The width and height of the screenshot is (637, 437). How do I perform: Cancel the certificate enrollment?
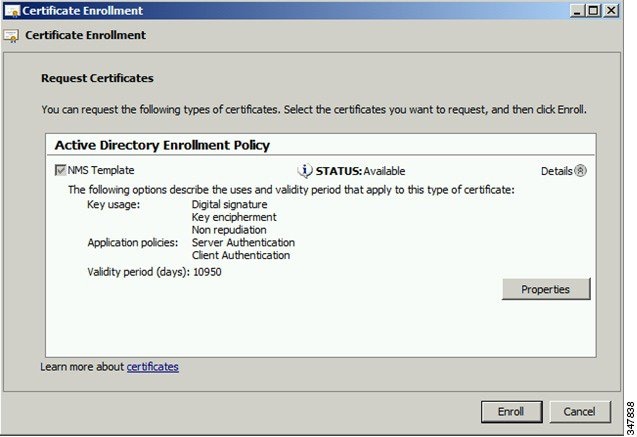(580, 412)
